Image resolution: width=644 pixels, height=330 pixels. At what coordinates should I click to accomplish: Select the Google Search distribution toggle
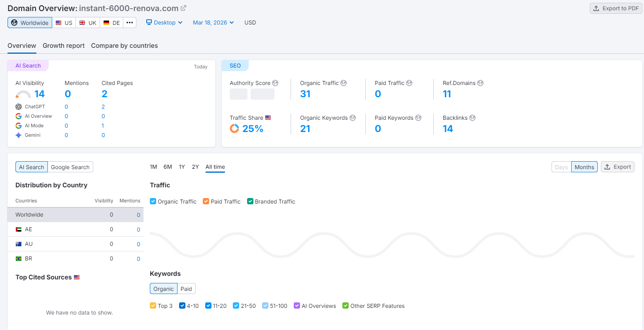(x=70, y=167)
